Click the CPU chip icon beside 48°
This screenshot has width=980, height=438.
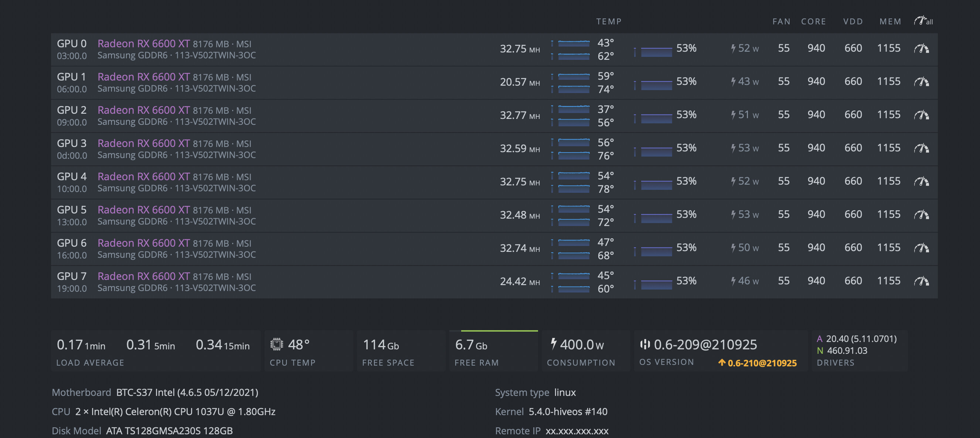pyautogui.click(x=276, y=345)
